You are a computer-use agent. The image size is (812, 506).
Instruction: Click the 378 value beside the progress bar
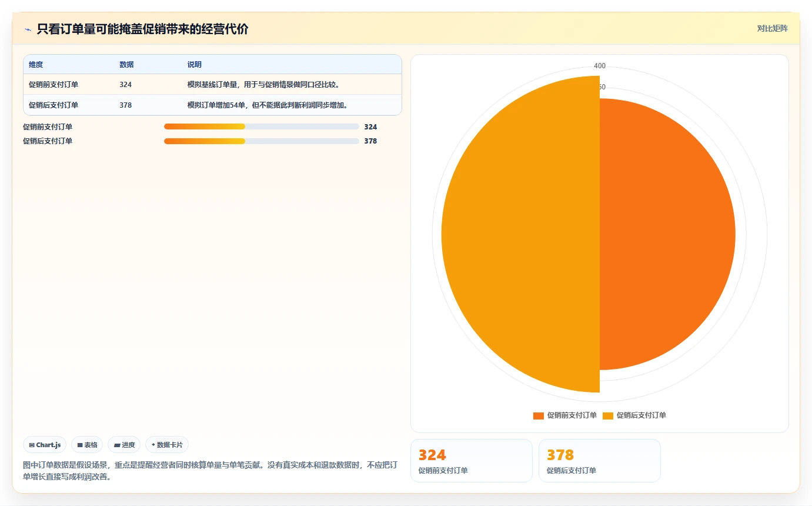[x=370, y=141]
